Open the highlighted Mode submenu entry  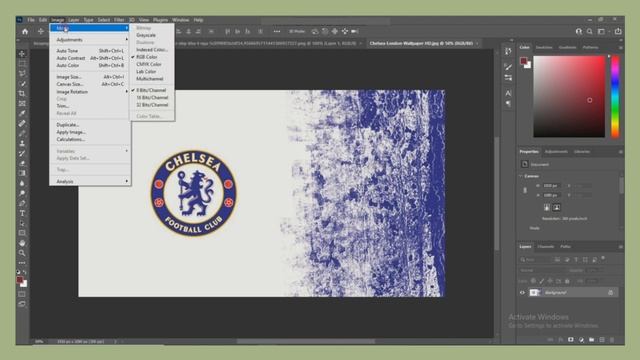[90, 28]
